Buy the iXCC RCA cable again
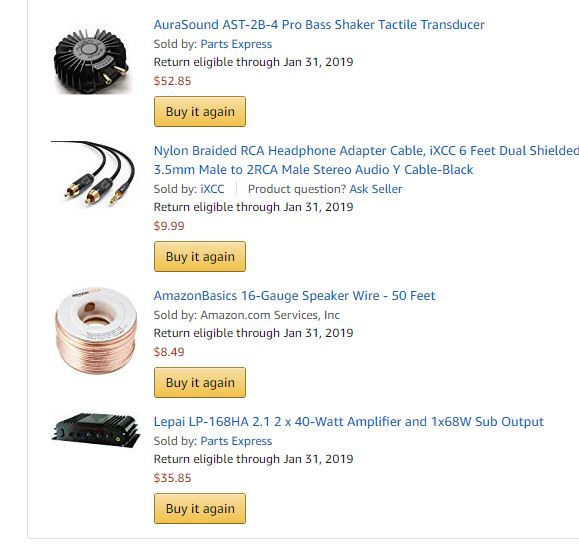The image size is (579, 548). 200,257
